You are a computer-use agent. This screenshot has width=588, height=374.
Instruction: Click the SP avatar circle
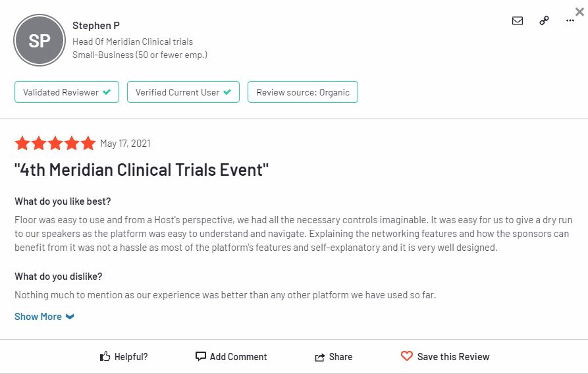40,41
